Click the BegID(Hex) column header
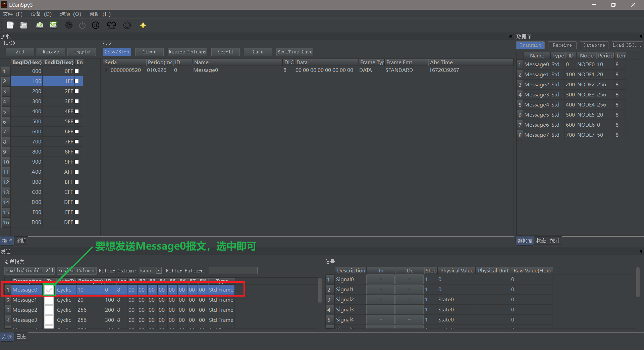644x350 pixels. click(27, 62)
